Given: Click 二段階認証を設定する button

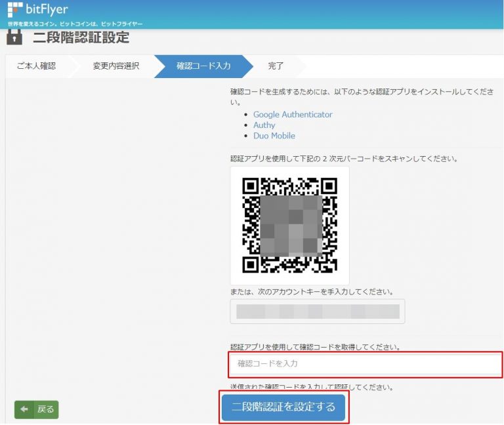Looking at the screenshot, I should click(283, 407).
